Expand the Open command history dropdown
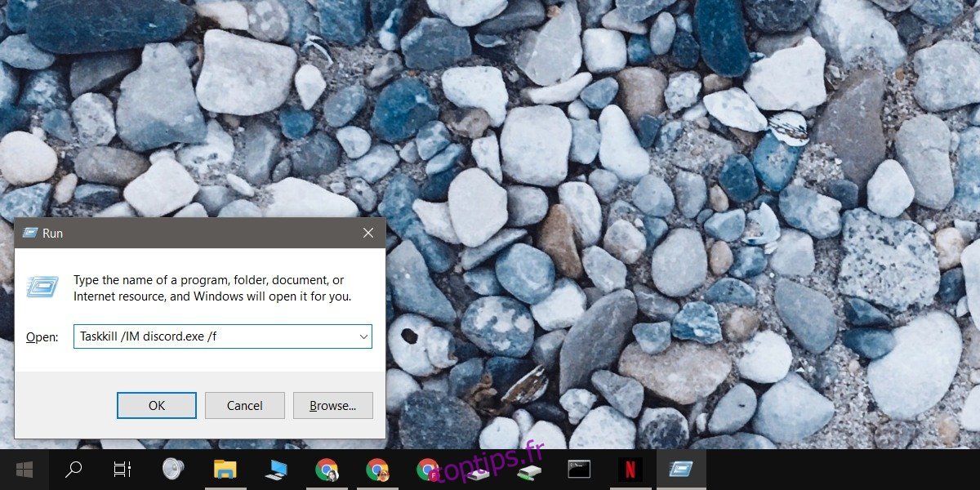Viewport: 980px width, 490px height. tap(363, 336)
